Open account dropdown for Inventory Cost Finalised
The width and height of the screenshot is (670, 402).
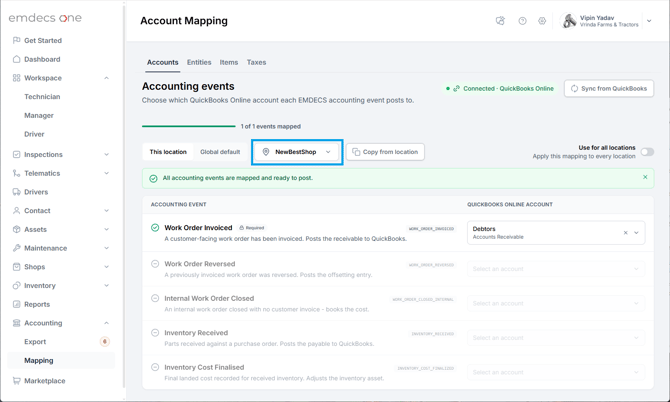tap(556, 372)
